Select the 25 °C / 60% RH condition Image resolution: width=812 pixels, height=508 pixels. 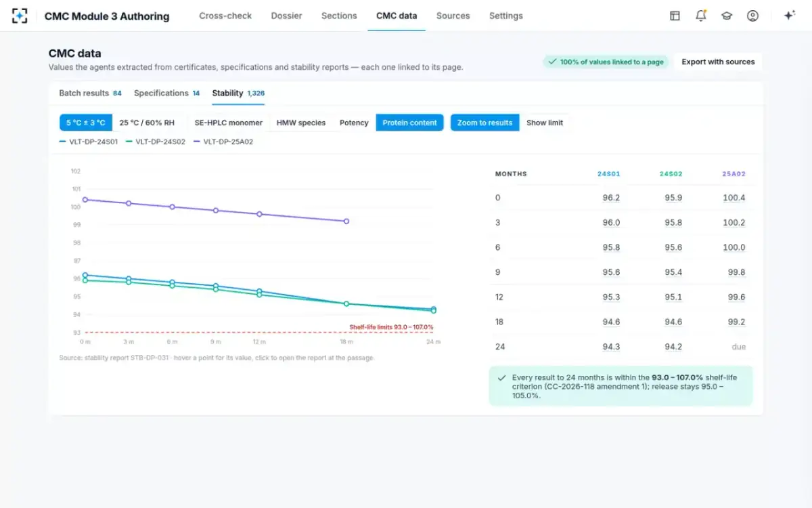tap(147, 123)
